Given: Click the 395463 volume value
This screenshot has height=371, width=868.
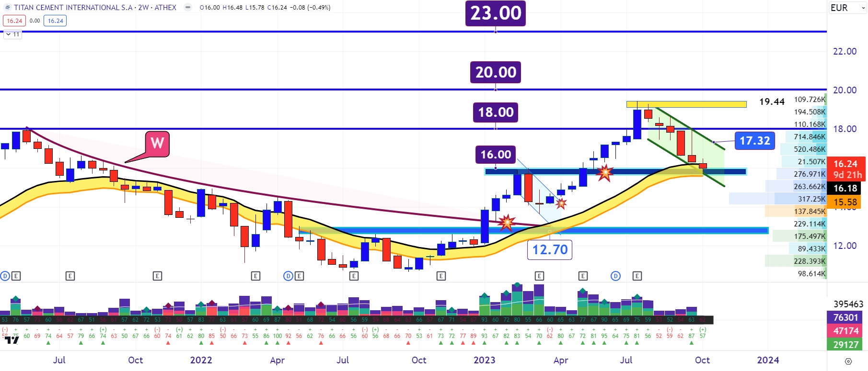Looking at the screenshot, I should 848,304.
